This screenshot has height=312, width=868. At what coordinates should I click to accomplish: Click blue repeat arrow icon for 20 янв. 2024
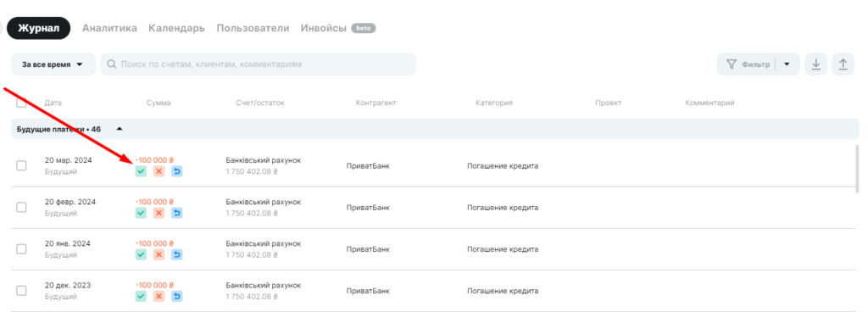(176, 254)
